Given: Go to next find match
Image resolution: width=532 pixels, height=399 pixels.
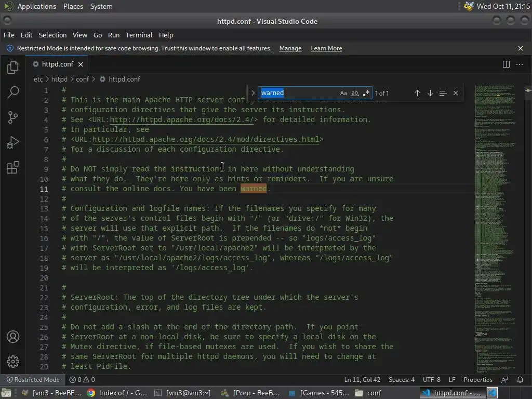Looking at the screenshot, I should point(430,93).
